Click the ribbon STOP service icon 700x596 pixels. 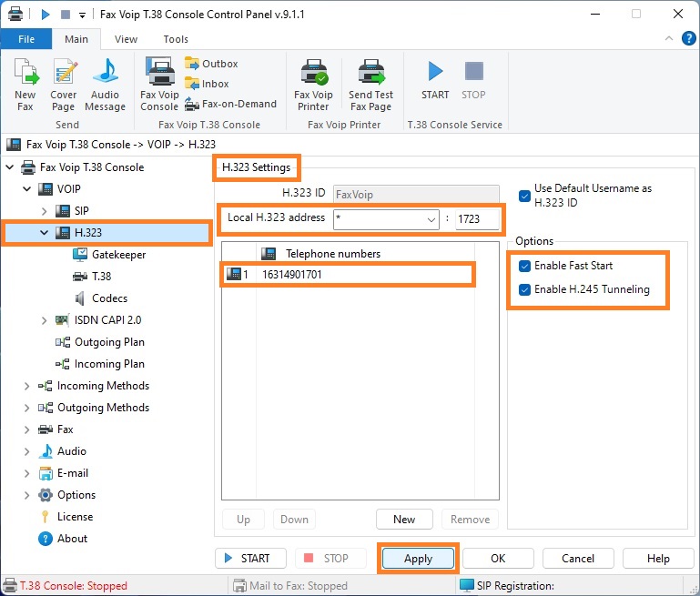(473, 80)
